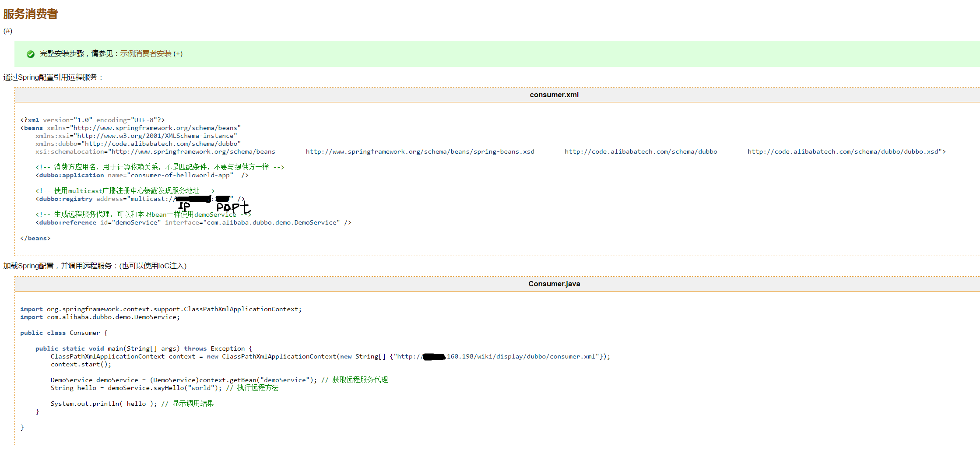Click the 服务消费者 page heading

coord(31,14)
